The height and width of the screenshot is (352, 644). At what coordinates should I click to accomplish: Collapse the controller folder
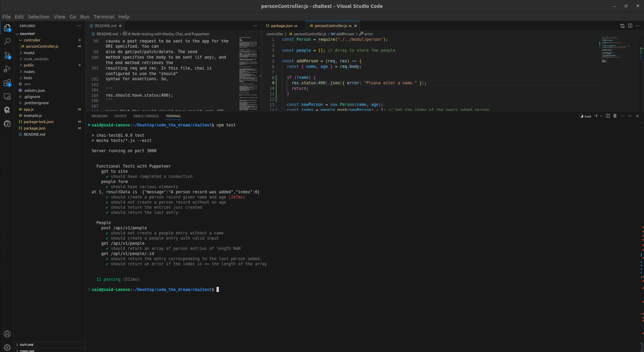coord(49,40)
